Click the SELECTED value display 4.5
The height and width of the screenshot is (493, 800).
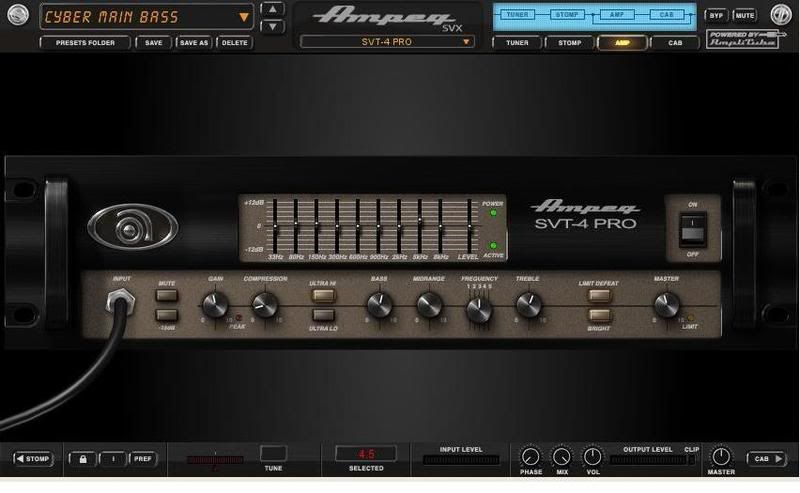tap(366, 454)
